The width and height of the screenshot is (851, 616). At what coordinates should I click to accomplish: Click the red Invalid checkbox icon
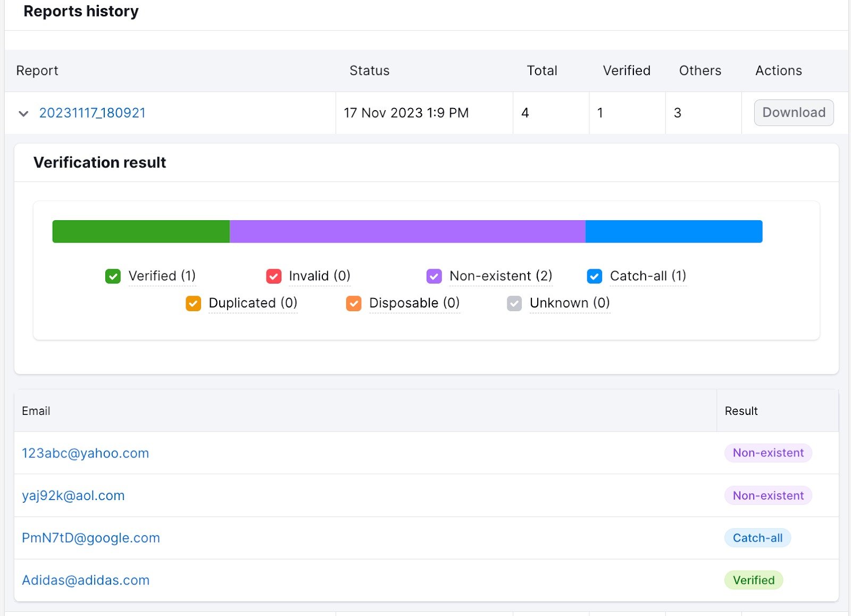tap(273, 276)
